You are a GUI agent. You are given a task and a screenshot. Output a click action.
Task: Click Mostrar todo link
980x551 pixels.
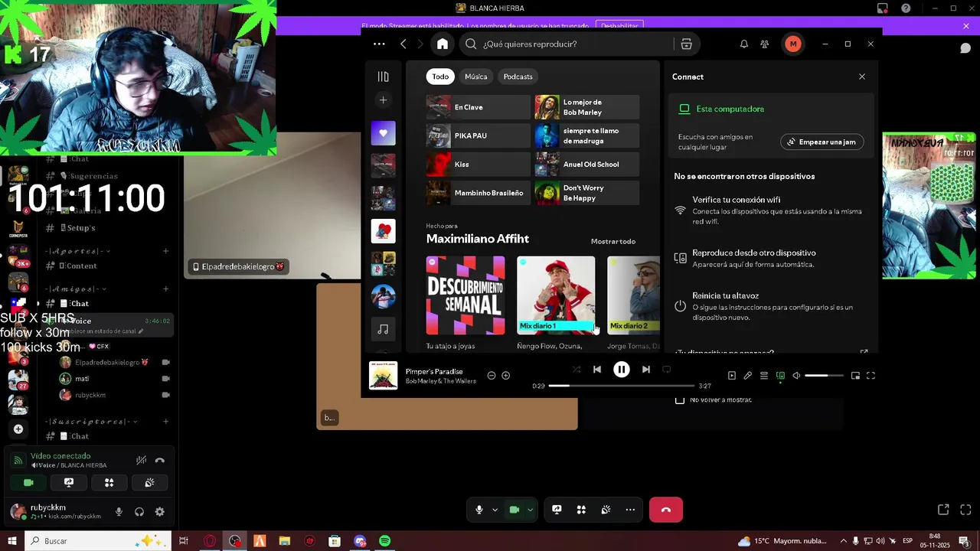pos(613,242)
